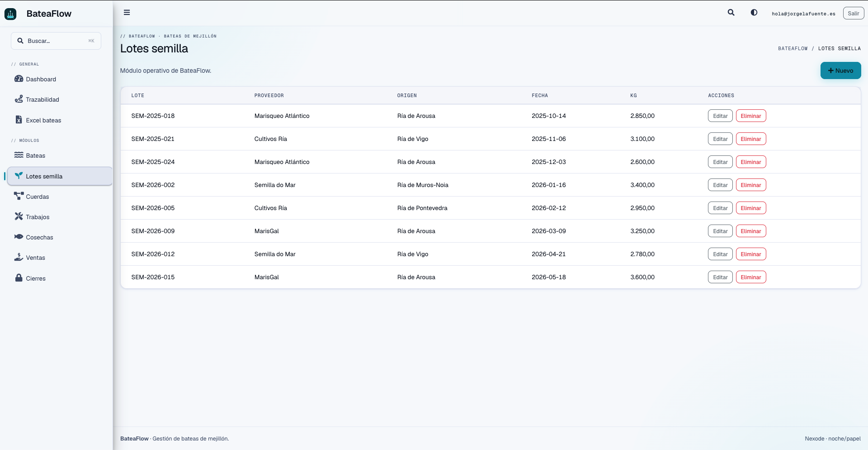
Task: Open Excel bateas file icon item
Action: pyautogui.click(x=60, y=120)
